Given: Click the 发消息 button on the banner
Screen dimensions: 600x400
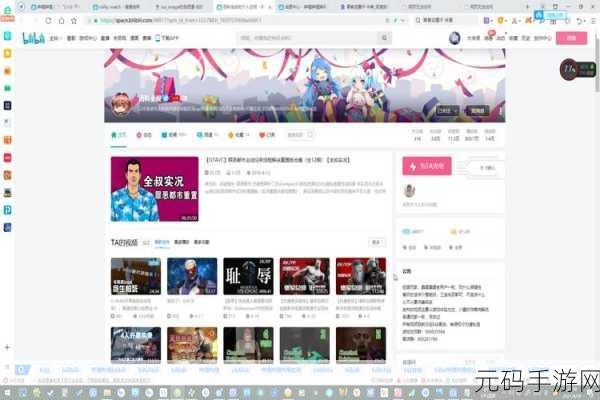Looking at the screenshot, I should tap(477, 111).
